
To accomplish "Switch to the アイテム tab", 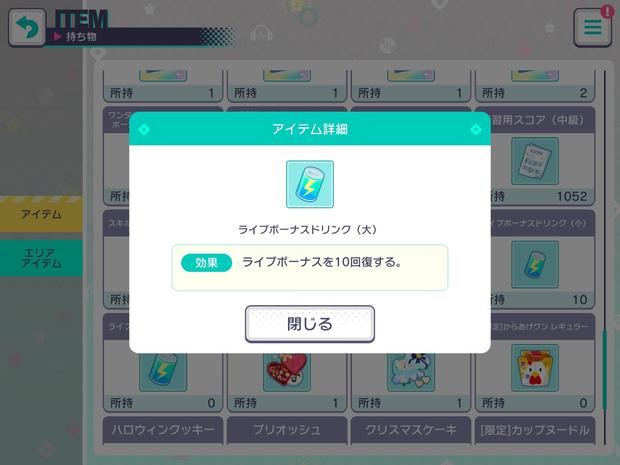I will (41, 214).
